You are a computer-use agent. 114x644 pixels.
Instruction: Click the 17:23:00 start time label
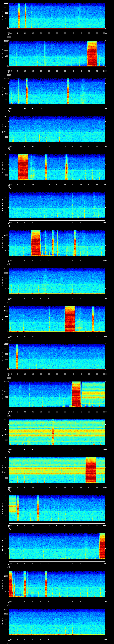[9, 71]
